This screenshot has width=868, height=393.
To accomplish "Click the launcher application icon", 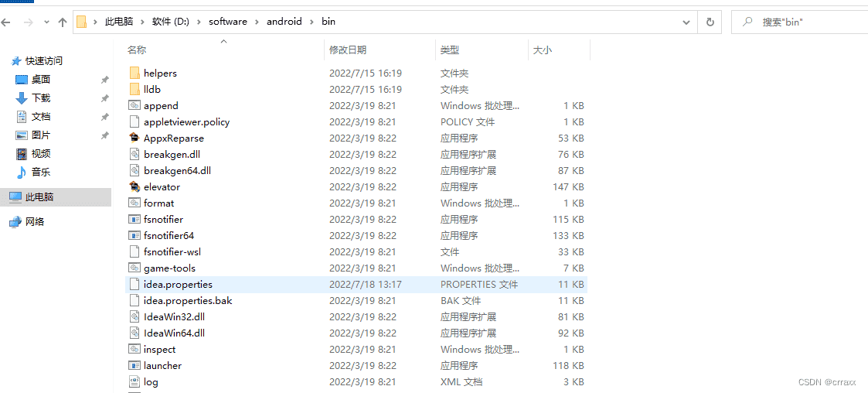I will 134,366.
